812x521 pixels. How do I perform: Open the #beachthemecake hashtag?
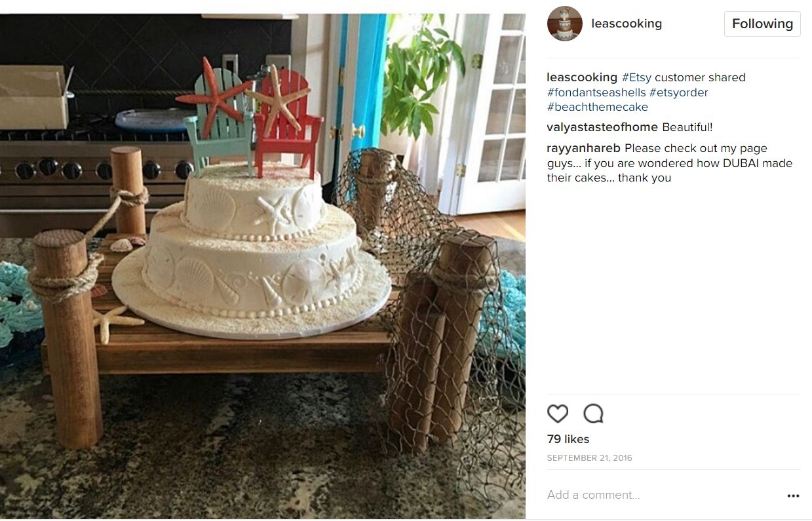pos(598,107)
